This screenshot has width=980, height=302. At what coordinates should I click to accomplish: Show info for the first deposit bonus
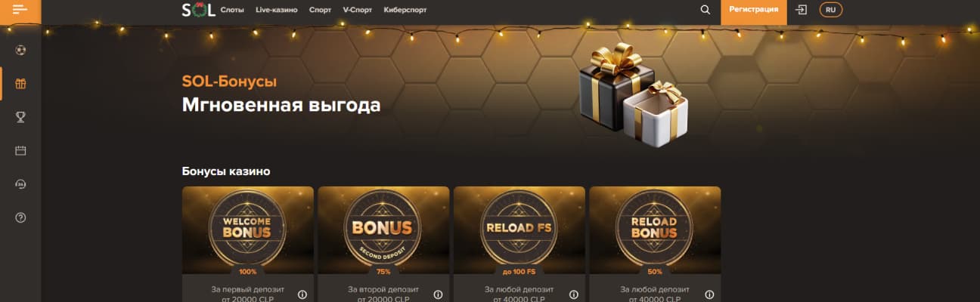pos(302,294)
